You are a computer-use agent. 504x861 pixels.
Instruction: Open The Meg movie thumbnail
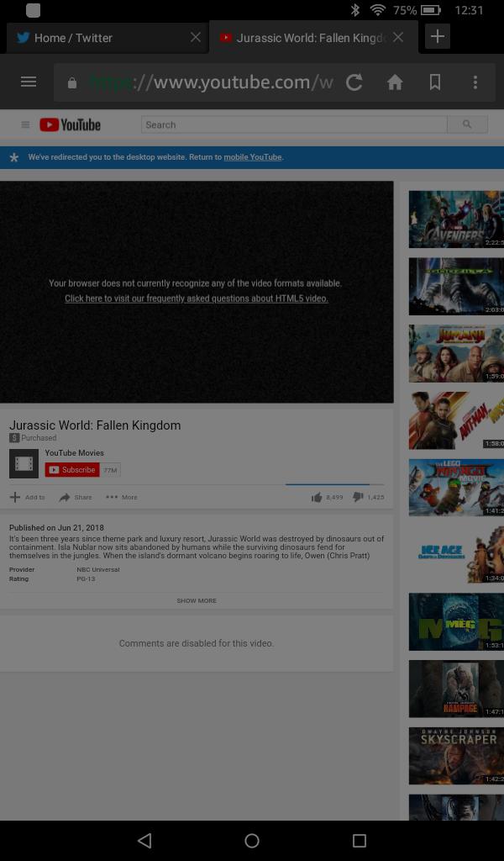(456, 621)
